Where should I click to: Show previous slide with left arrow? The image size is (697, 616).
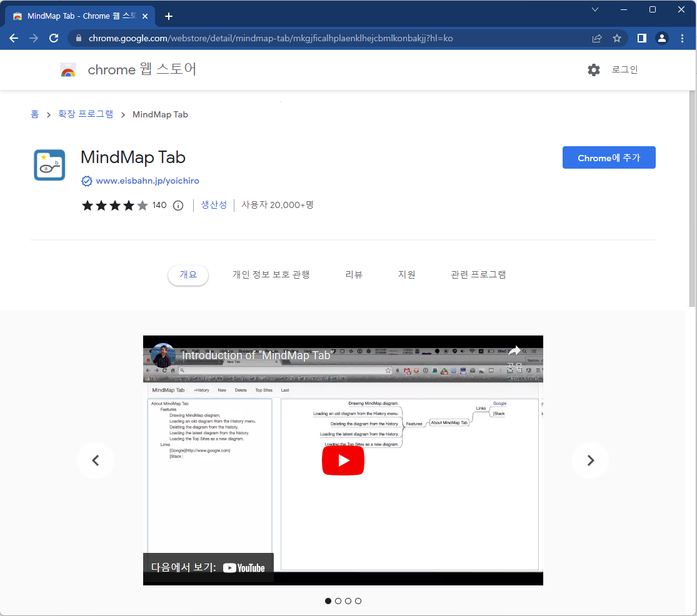tap(96, 460)
